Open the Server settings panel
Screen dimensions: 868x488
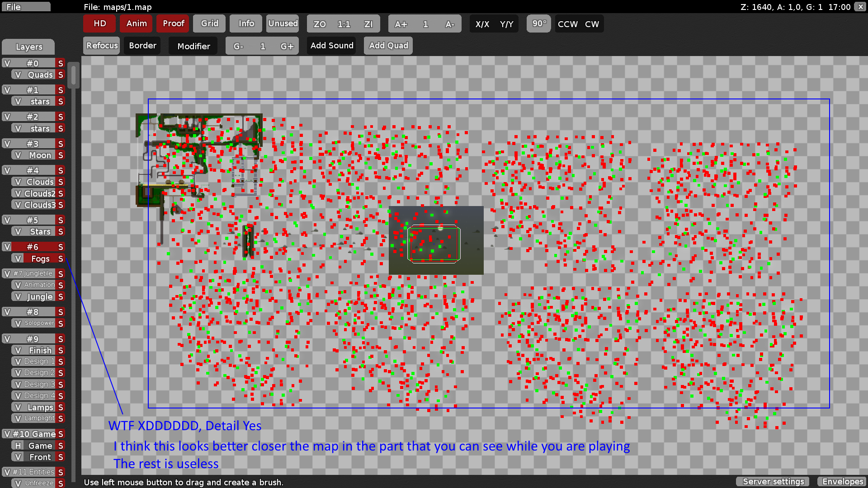point(772,482)
